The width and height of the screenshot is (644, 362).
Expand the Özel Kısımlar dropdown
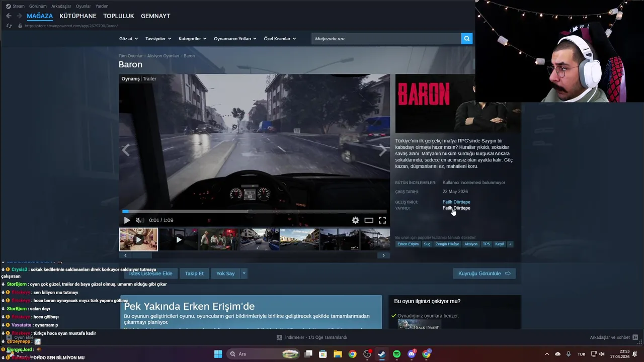click(x=280, y=39)
